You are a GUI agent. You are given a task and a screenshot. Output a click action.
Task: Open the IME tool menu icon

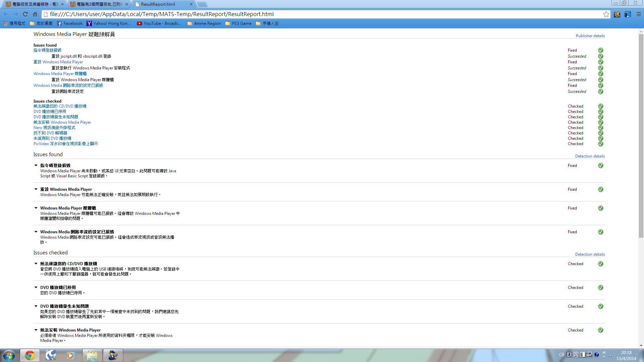click(x=589, y=355)
